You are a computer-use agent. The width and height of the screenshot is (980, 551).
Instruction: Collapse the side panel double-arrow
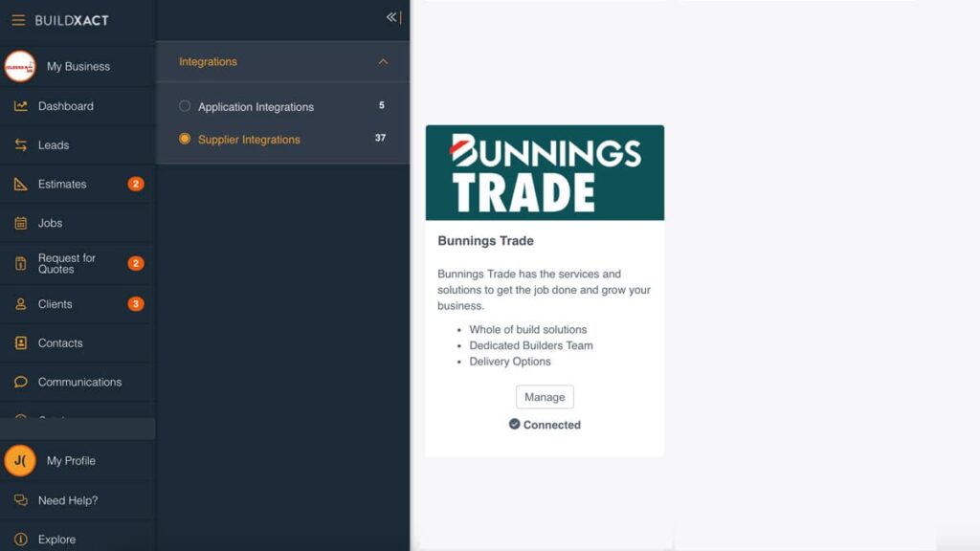click(391, 17)
